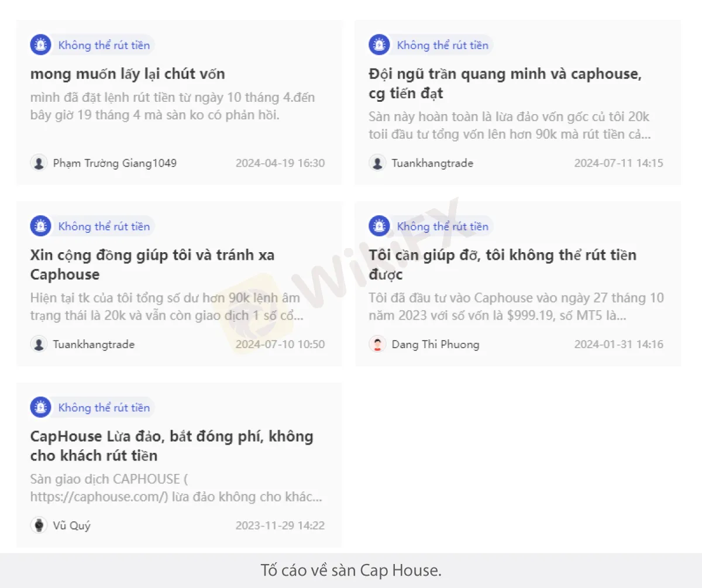Open Phạm Trường Giang1049 avatar

click(x=39, y=163)
